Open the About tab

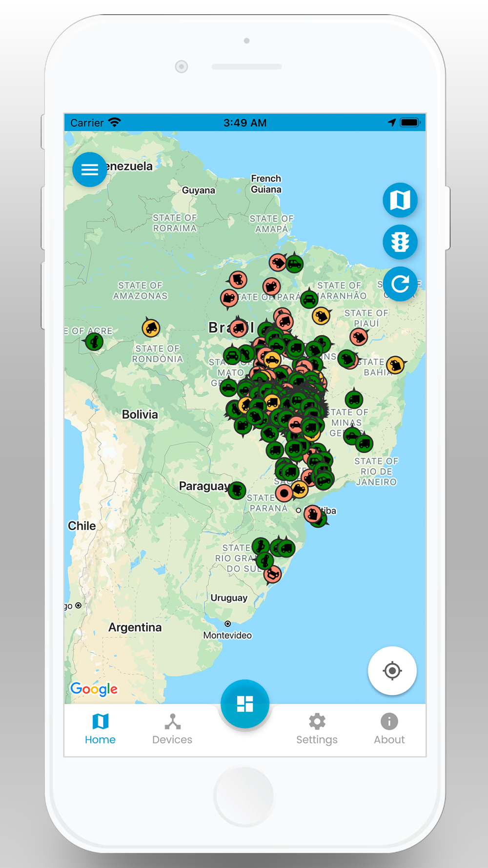coord(389,729)
